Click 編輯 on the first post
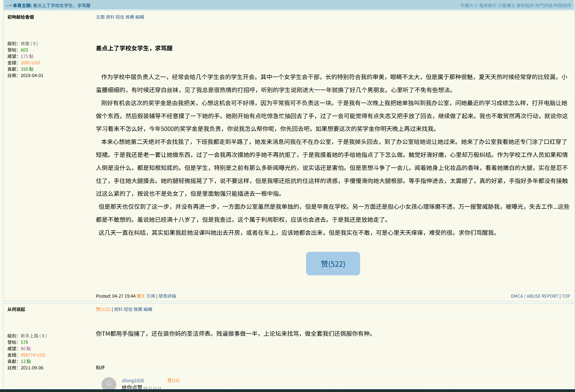Image resolution: width=575 pixels, height=392 pixels. click(x=140, y=17)
